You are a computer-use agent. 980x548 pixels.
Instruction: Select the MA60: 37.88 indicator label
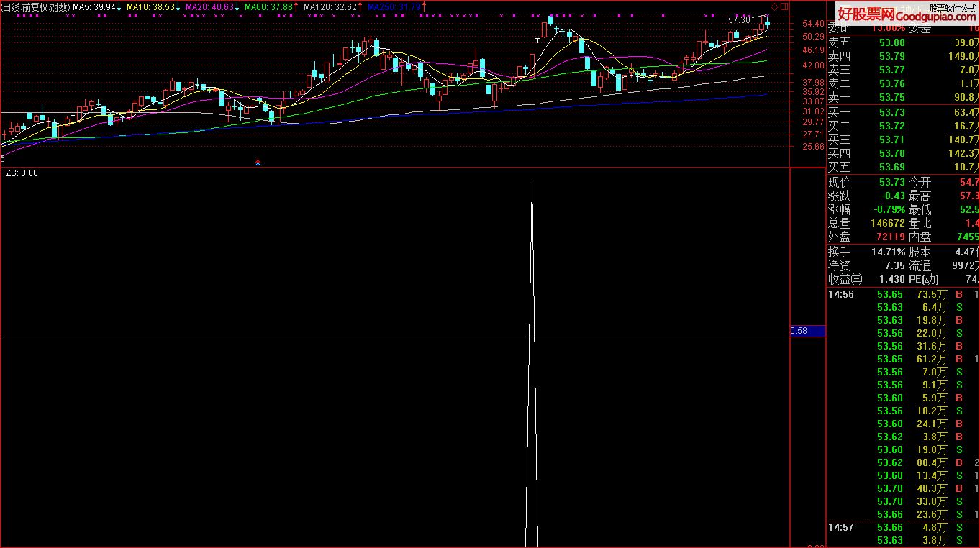point(271,6)
